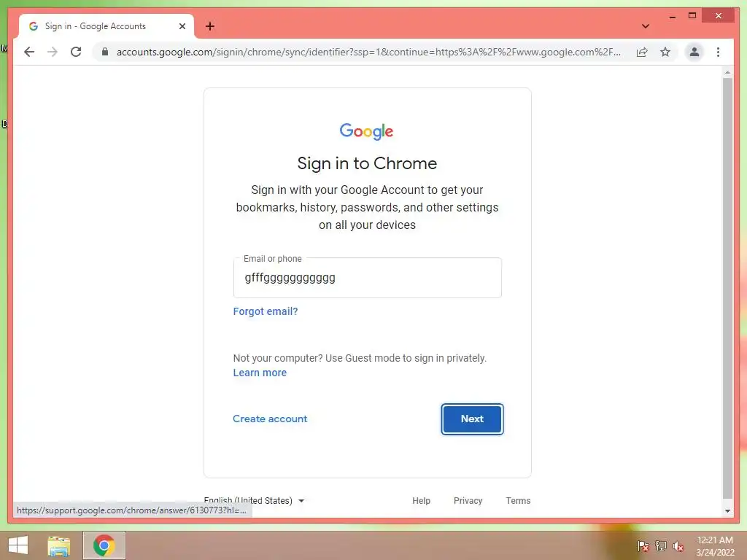The image size is (747, 560).
Task: Open the Privacy footer link
Action: click(x=468, y=500)
